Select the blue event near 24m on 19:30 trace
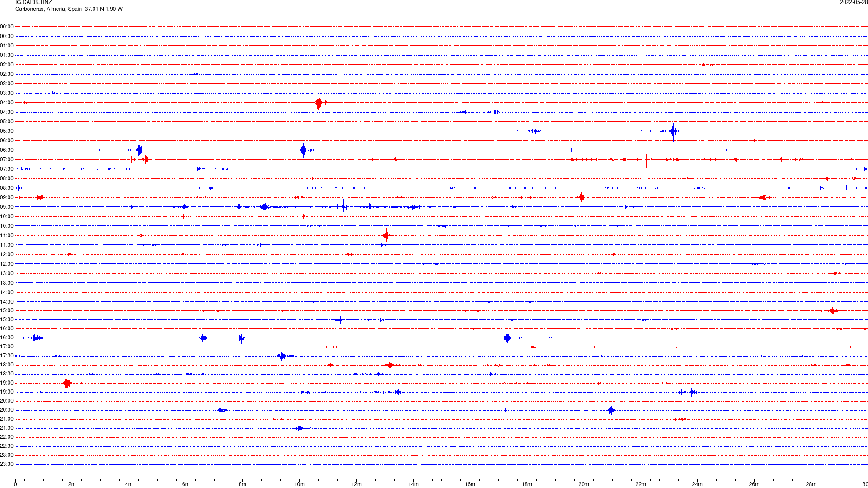This screenshot has width=868, height=488. click(x=692, y=392)
